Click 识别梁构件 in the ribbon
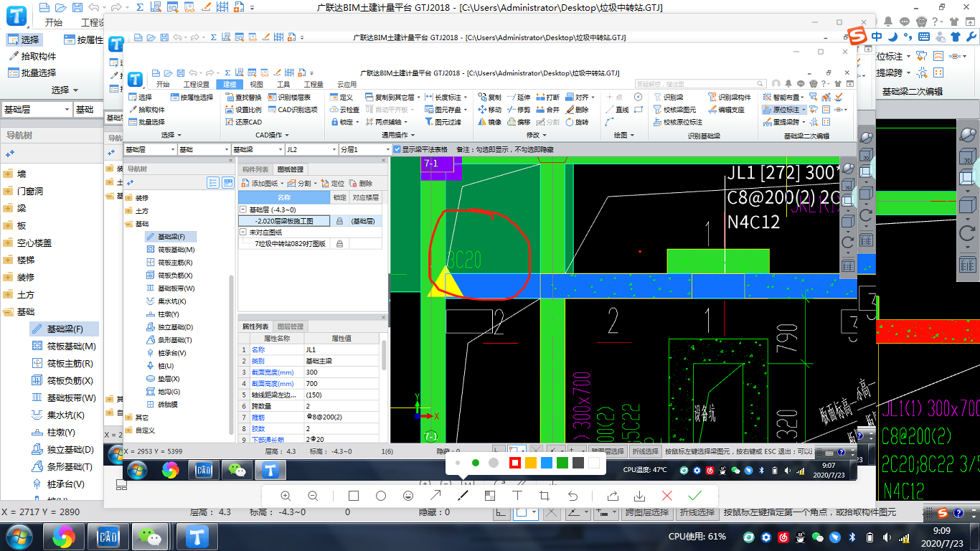 (x=729, y=97)
